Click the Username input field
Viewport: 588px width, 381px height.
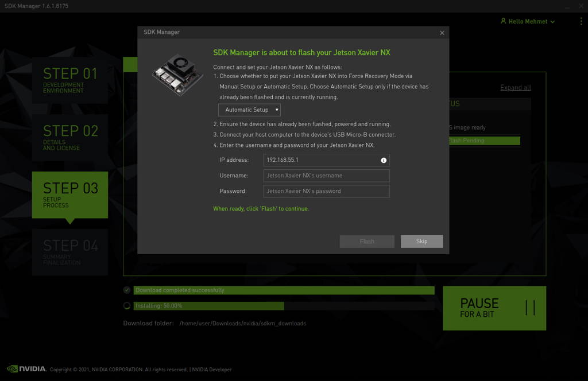point(326,176)
